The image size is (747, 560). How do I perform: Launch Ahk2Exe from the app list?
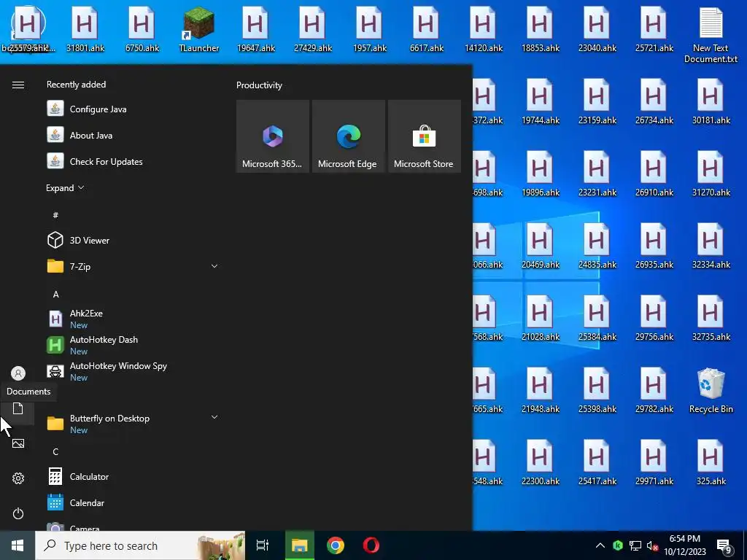(133, 319)
